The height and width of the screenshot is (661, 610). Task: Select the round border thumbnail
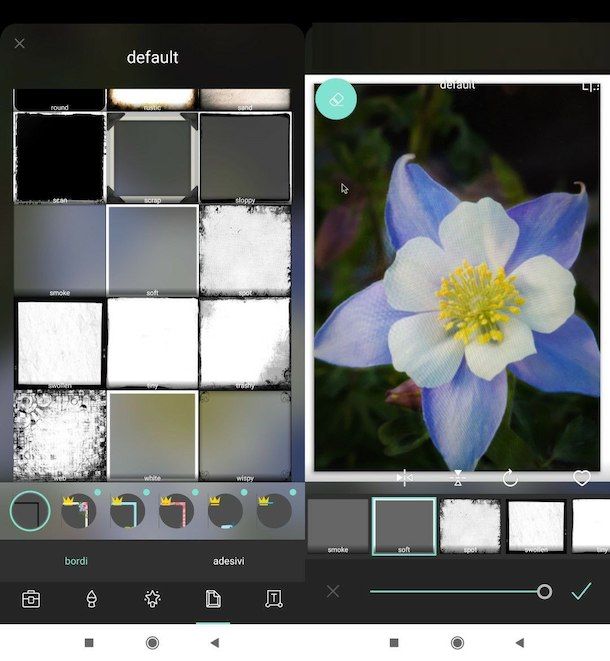(x=59, y=100)
